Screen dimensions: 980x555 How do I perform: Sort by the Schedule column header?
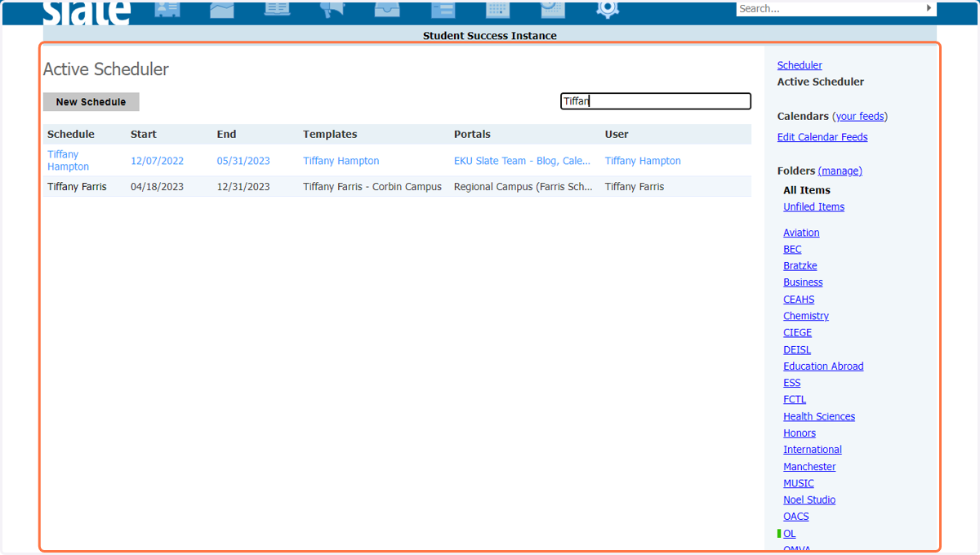[71, 134]
